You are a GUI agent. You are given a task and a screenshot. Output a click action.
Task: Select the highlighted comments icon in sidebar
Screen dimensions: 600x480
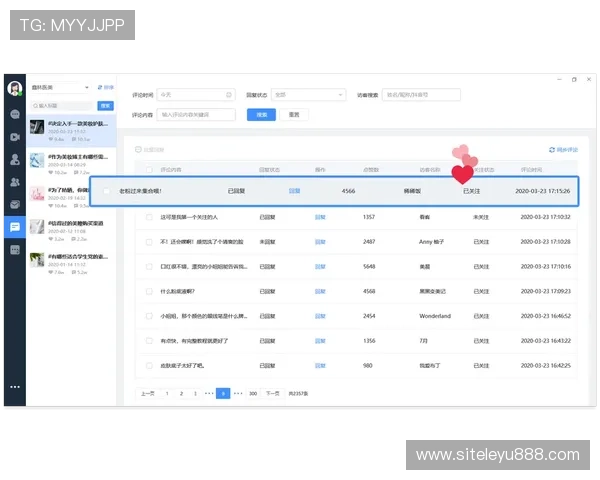(x=15, y=227)
